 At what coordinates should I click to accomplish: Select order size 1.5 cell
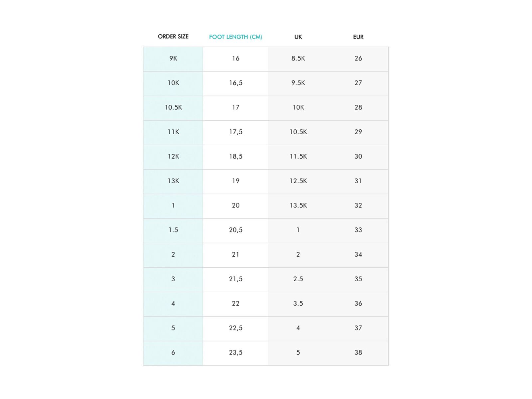coord(173,230)
